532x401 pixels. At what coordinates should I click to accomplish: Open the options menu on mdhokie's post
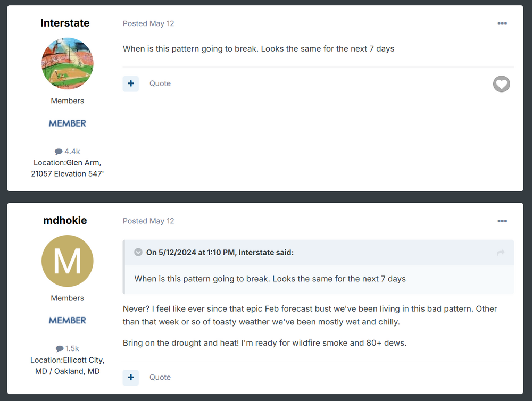click(x=502, y=221)
